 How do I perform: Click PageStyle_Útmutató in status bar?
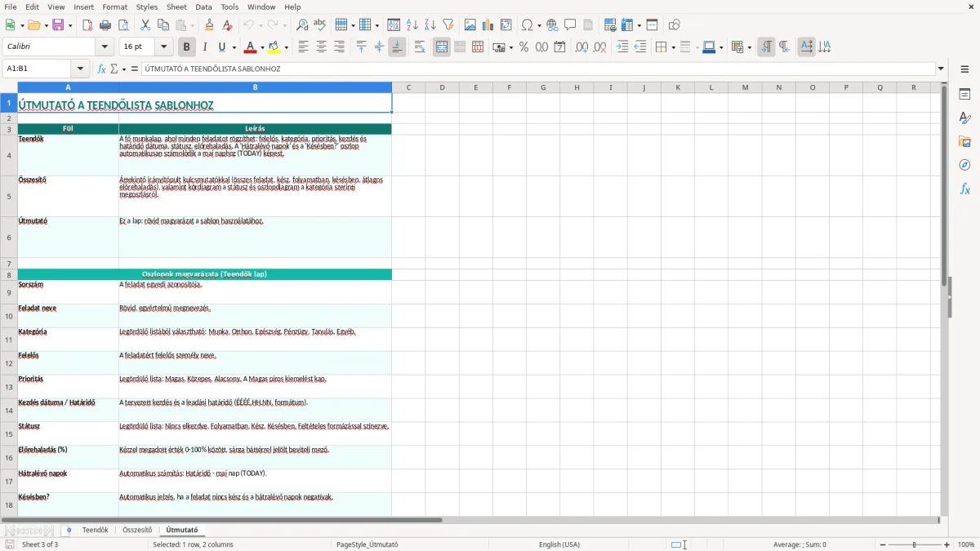click(x=367, y=544)
